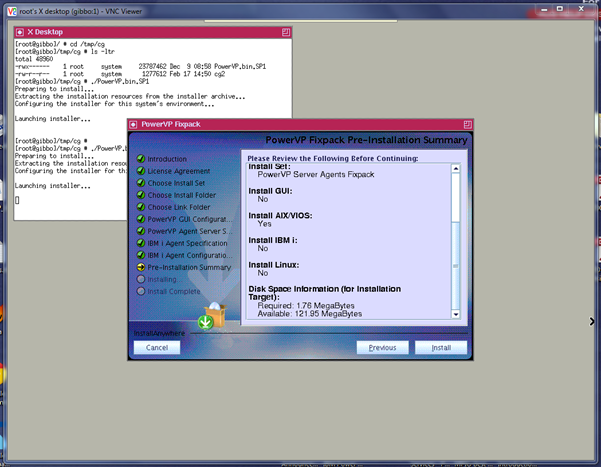Click the 'PowerVP Server Agents Fixpack' value
Image resolution: width=601 pixels, height=467 pixels.
tap(316, 174)
